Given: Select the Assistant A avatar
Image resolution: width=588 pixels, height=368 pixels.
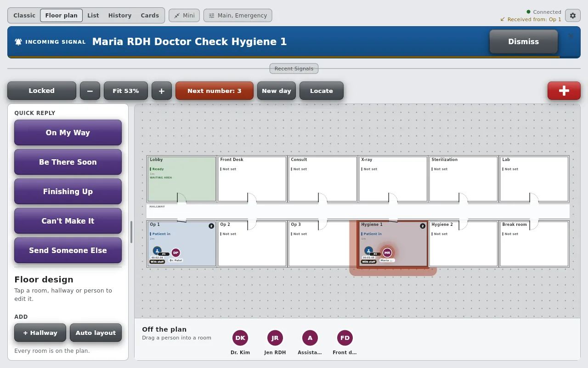Looking at the screenshot, I should tap(310, 338).
